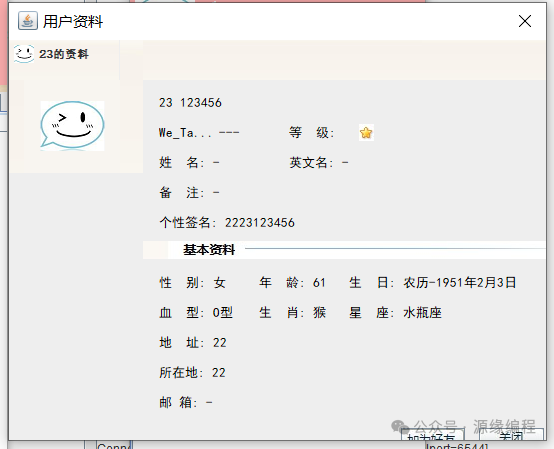554x449 pixels.
Task: Click the account text 23 123456
Action: [x=190, y=103]
